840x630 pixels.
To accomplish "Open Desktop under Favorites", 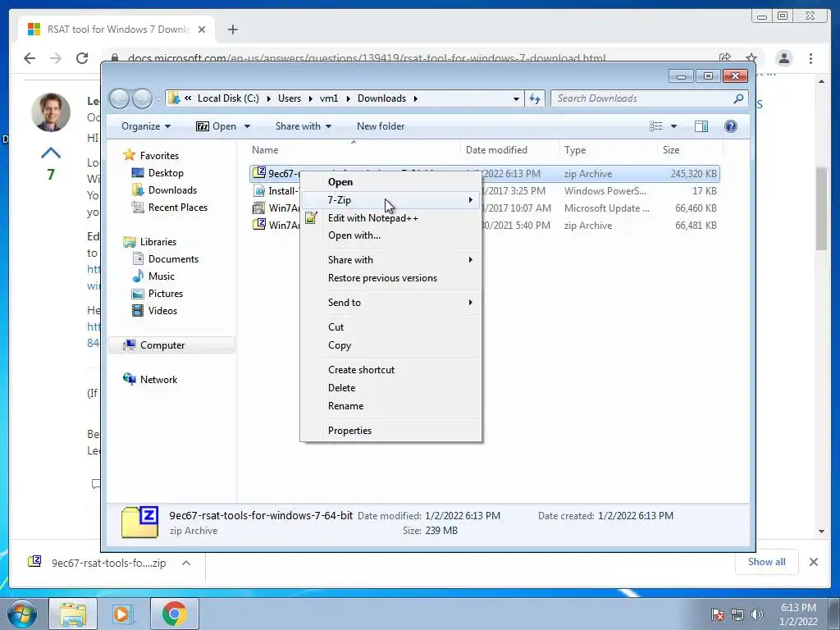I will coord(158,173).
